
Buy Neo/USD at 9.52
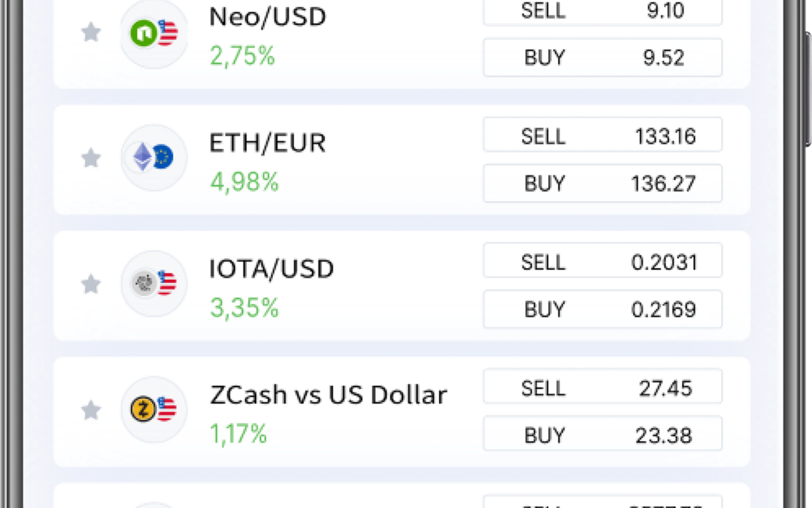pyautogui.click(x=602, y=58)
